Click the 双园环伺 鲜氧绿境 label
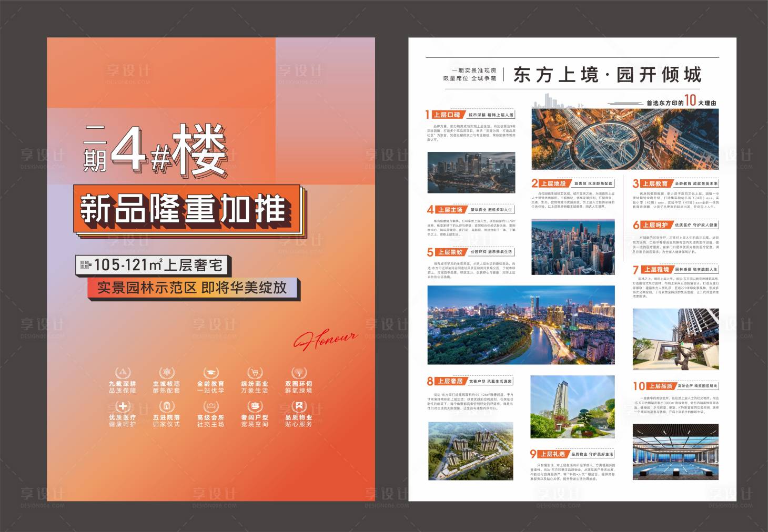 298,387
